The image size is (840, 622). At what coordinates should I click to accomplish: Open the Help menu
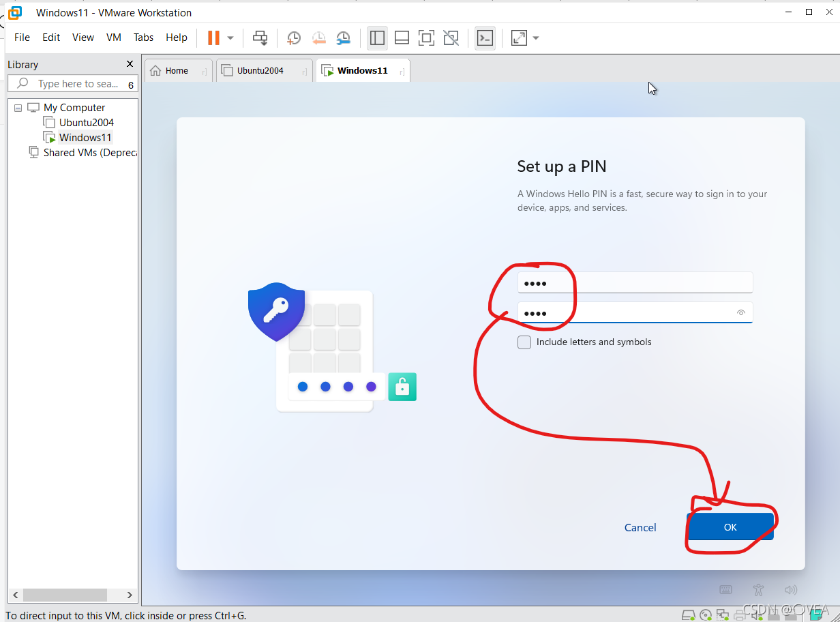pos(177,38)
